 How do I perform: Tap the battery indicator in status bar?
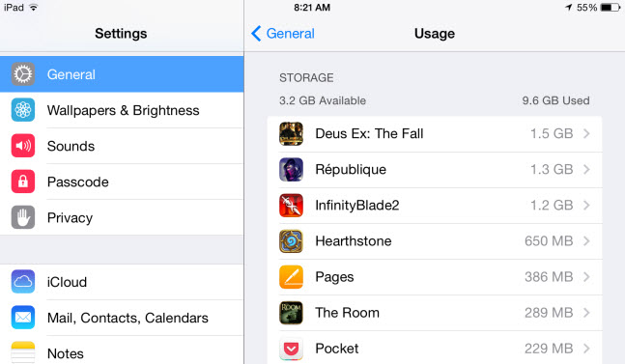pyautogui.click(x=611, y=8)
